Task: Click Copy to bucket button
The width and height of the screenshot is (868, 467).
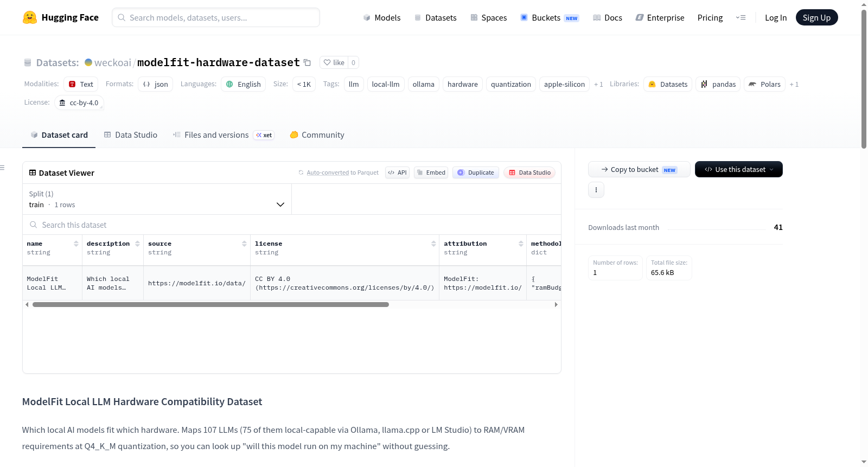Action: tap(639, 169)
